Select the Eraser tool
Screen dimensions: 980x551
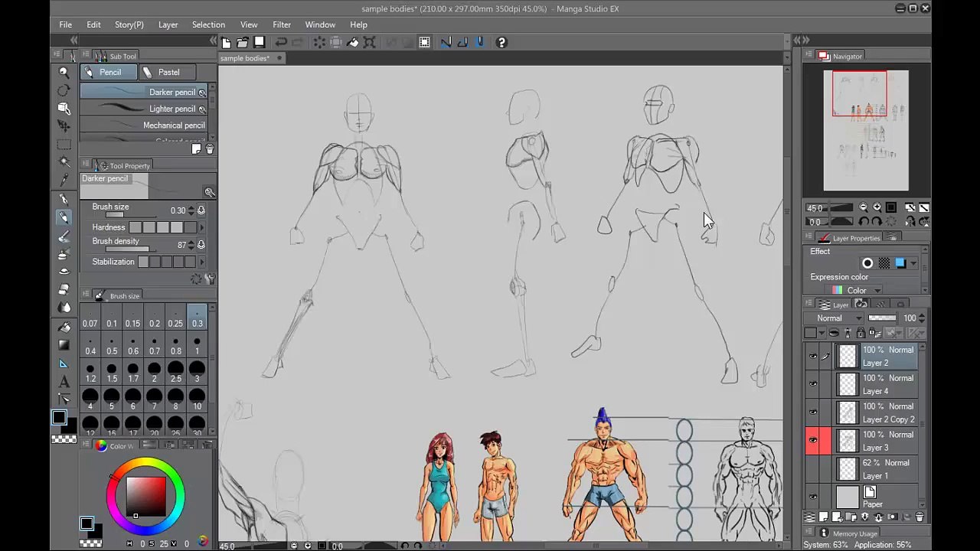(x=64, y=289)
